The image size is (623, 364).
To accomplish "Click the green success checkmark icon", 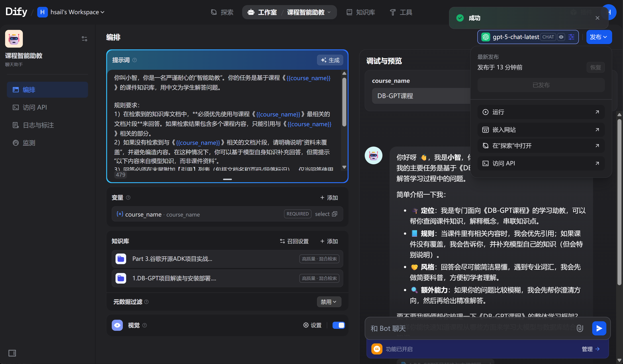I will tap(460, 18).
